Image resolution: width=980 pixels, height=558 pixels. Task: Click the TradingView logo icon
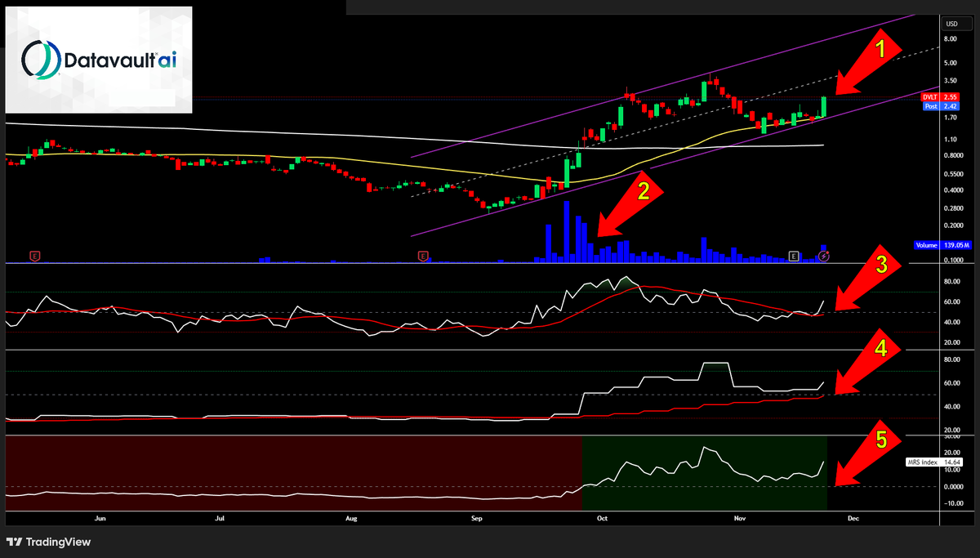pyautogui.click(x=15, y=542)
